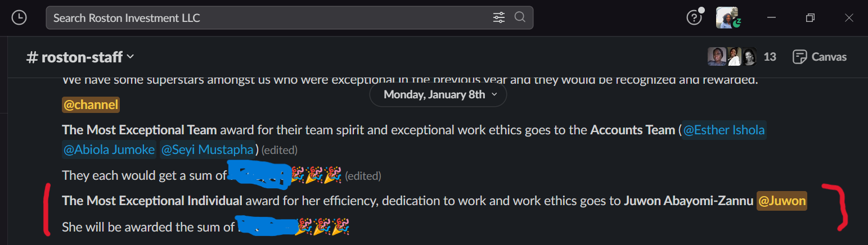Restore the window size
The width and height of the screenshot is (868, 245).
coord(810,18)
